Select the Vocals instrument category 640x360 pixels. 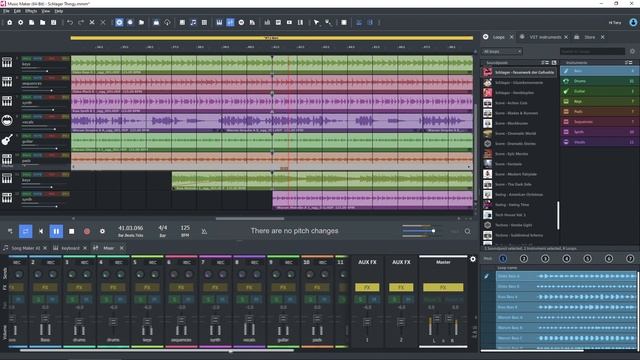coord(599,142)
